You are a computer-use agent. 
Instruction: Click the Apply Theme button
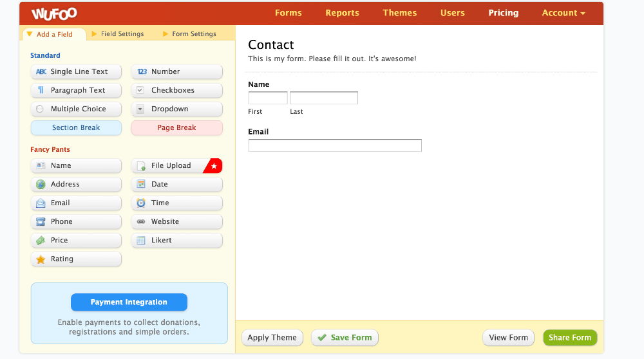(x=272, y=338)
